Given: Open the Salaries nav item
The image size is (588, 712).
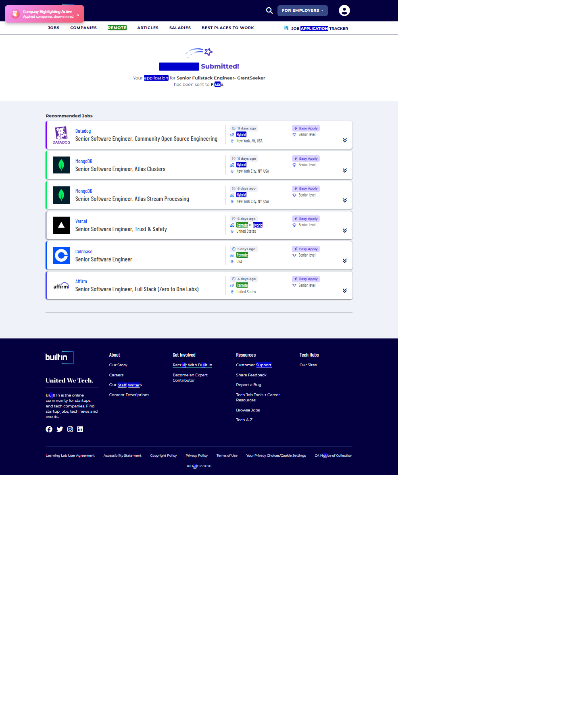Looking at the screenshot, I should click(x=180, y=28).
